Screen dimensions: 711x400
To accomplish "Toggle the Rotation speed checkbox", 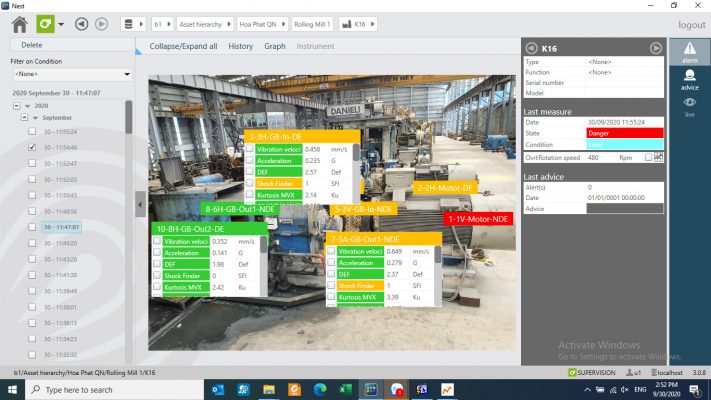I will pos(648,157).
